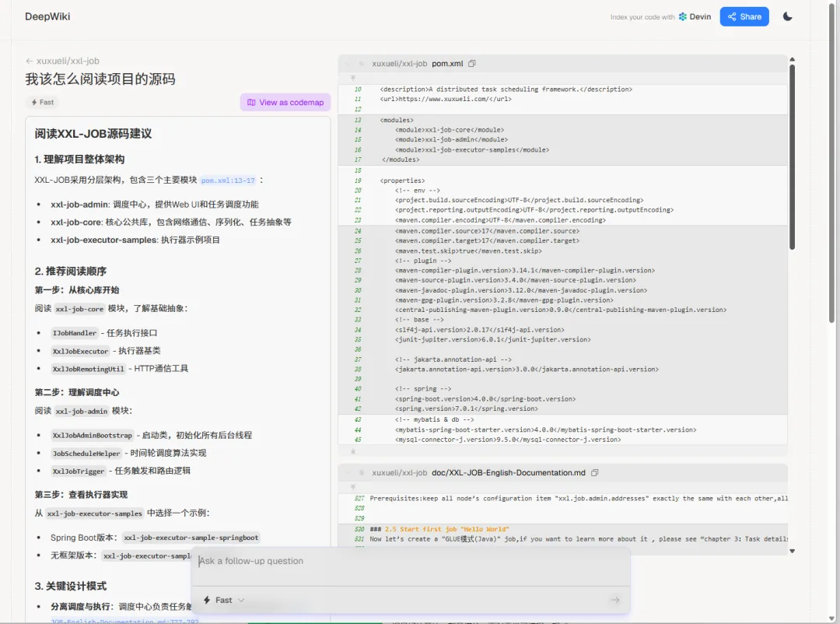Viewport: 840px width, 624px height.
Task: Open doc/XXL-JOB-English-Documentation.md file title
Action: click(x=509, y=473)
